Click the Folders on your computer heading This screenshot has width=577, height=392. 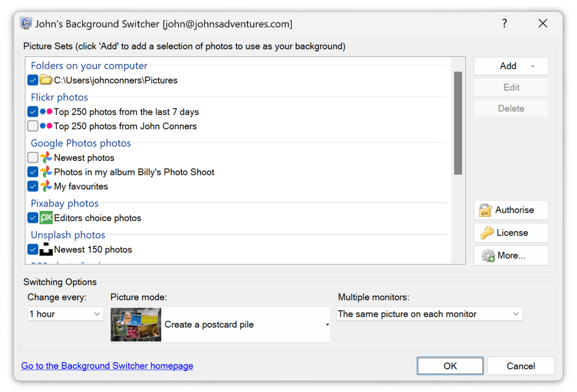coord(89,65)
